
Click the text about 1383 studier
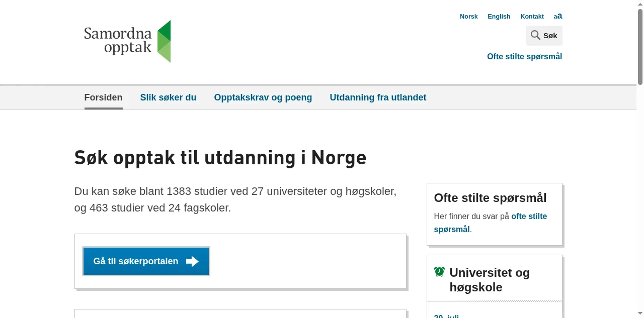coord(235,199)
